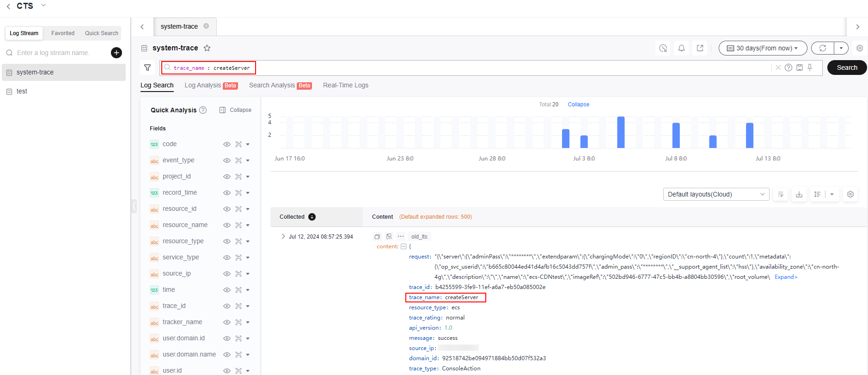Open log stream in new window icon
The width and height of the screenshot is (868, 375).
coord(700,48)
